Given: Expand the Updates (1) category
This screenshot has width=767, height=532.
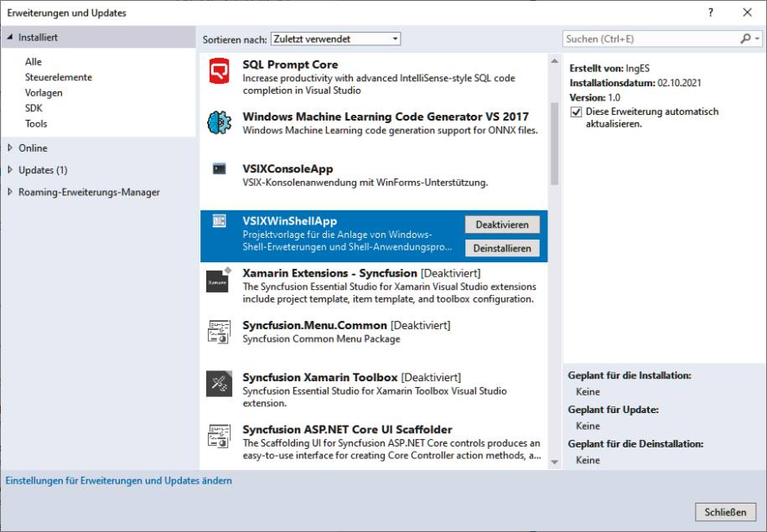Looking at the screenshot, I should coord(10,170).
